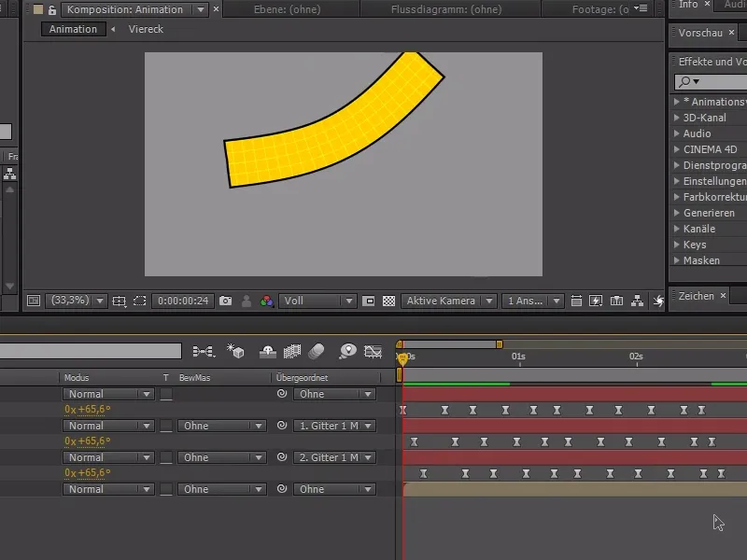This screenshot has width=747, height=560.
Task: Expand the Keys effects category
Action: click(676, 245)
